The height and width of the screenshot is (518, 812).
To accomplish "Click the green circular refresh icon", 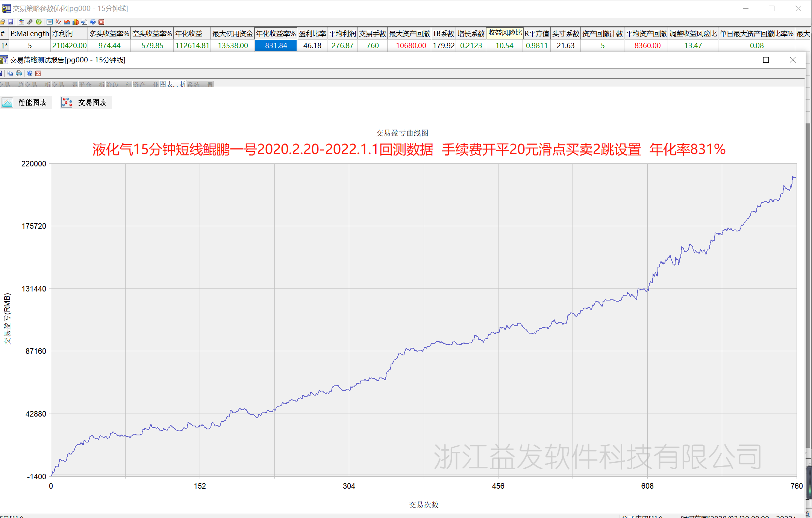I will pyautogui.click(x=38, y=22).
